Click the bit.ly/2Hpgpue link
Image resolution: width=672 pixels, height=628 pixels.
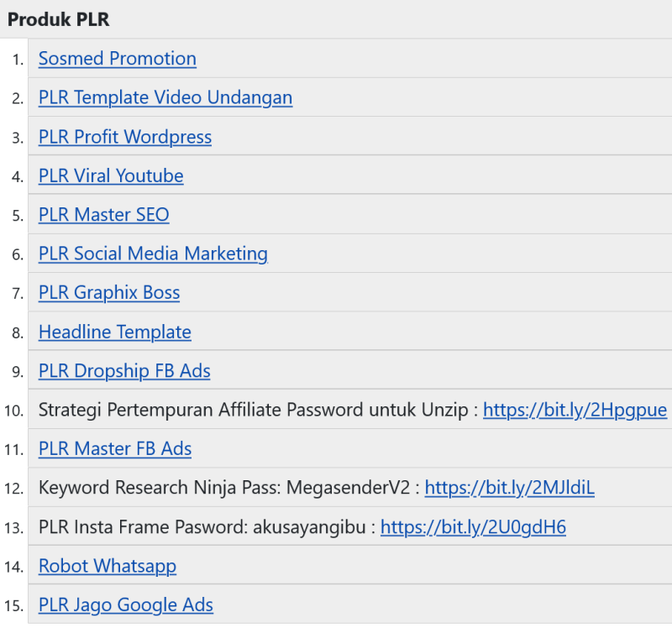click(575, 410)
